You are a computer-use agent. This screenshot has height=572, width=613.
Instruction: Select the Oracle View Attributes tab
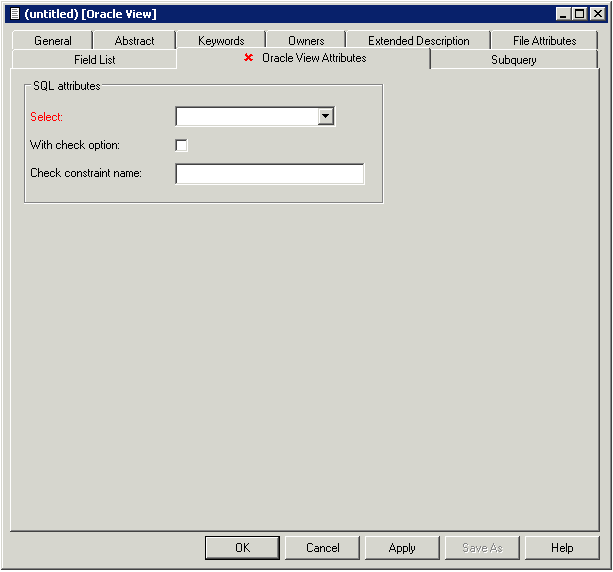click(x=313, y=59)
